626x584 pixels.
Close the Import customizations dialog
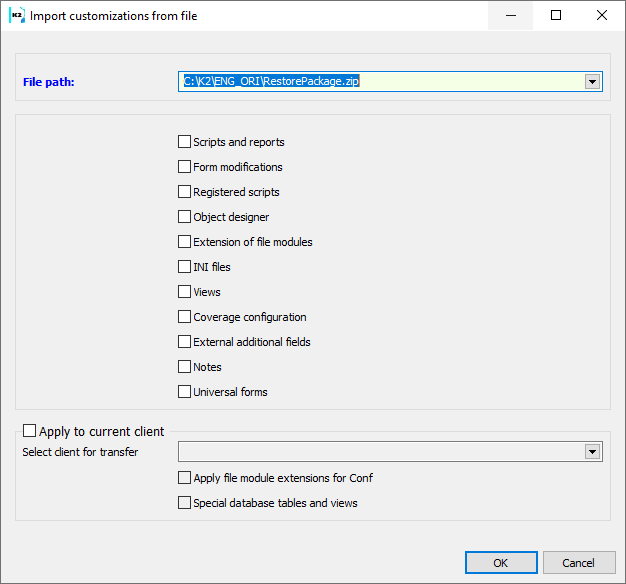click(602, 16)
